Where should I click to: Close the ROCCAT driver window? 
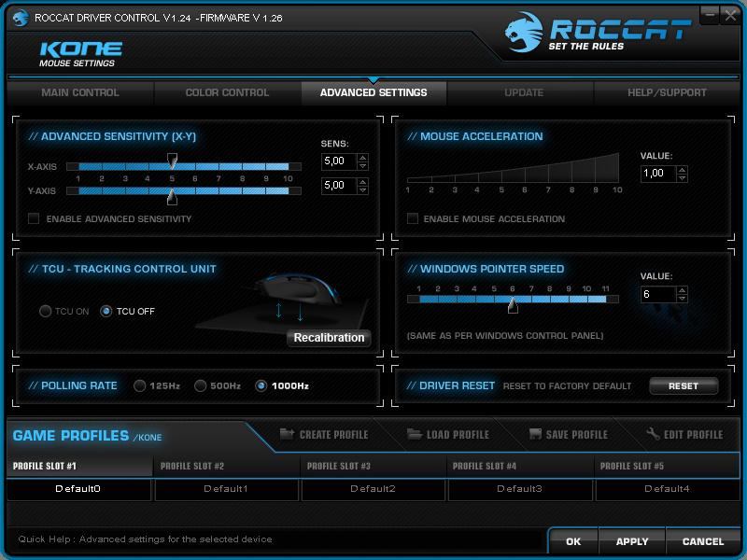coord(730,15)
